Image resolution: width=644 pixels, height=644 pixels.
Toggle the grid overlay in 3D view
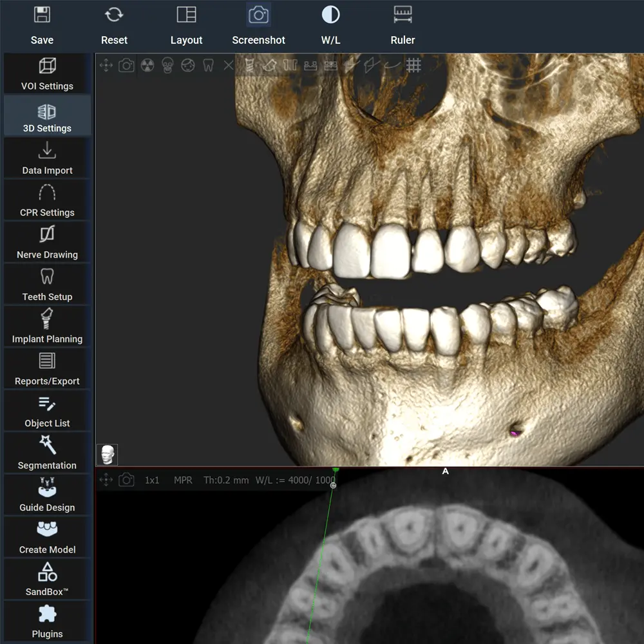(x=413, y=65)
